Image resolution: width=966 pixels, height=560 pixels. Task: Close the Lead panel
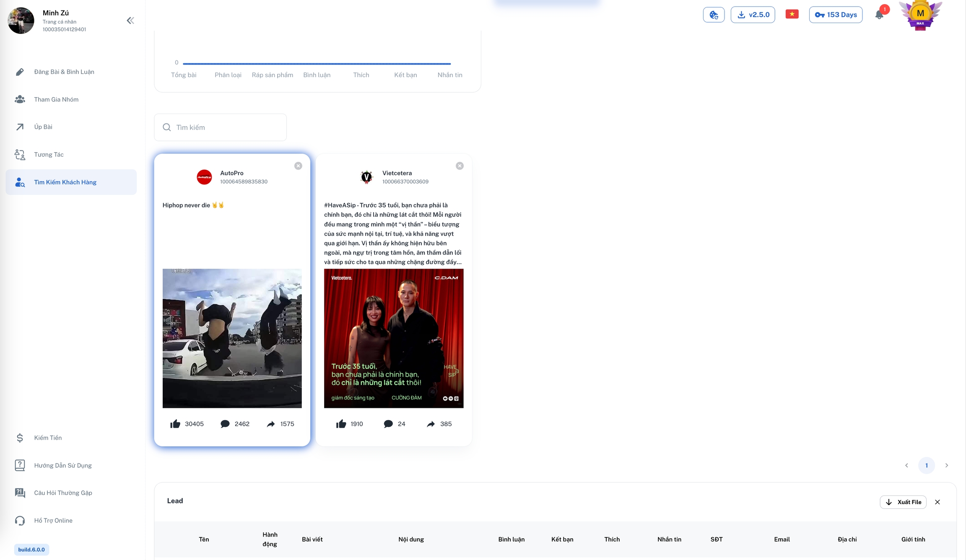[937, 502]
